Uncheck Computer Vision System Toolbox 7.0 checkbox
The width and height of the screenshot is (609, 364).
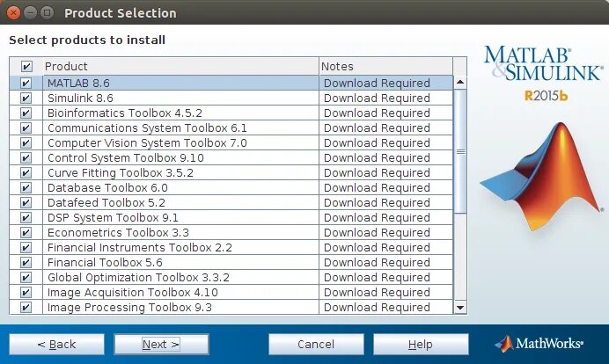[26, 142]
